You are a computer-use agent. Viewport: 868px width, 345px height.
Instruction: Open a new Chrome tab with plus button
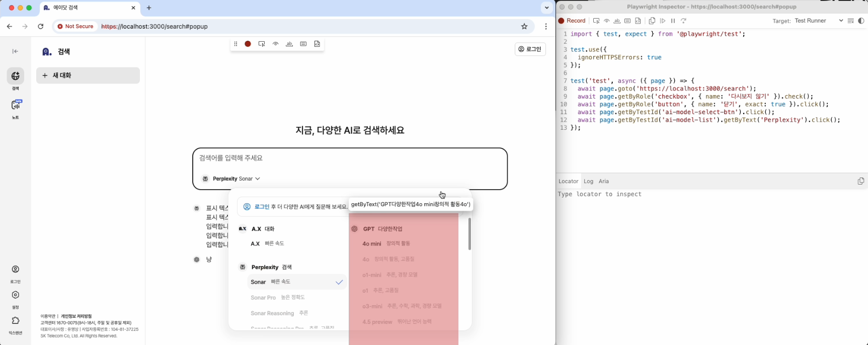pos(149,8)
